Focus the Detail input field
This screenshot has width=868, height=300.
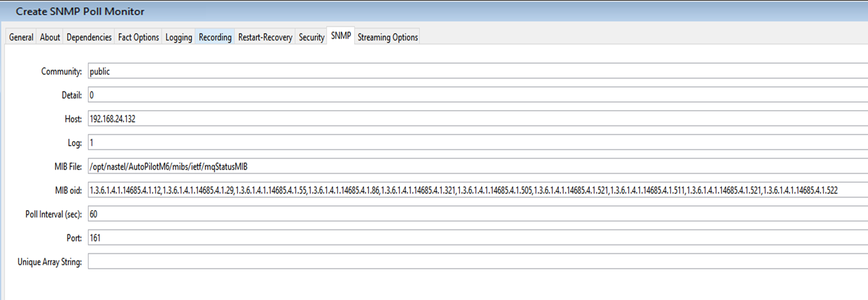click(x=478, y=95)
